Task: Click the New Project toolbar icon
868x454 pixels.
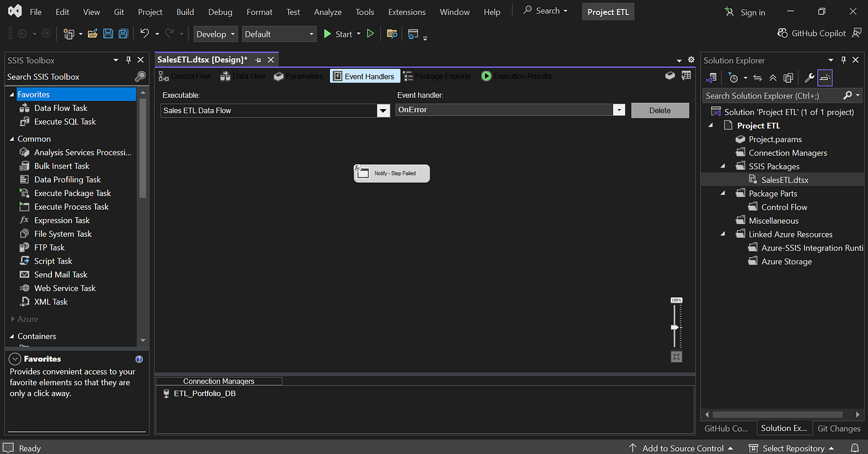Action: tap(68, 33)
